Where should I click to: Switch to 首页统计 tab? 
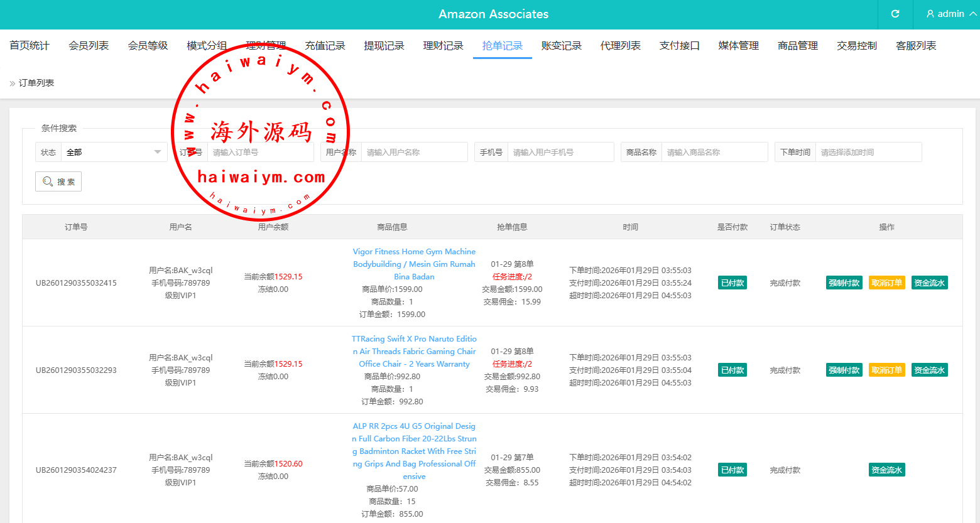[30, 46]
